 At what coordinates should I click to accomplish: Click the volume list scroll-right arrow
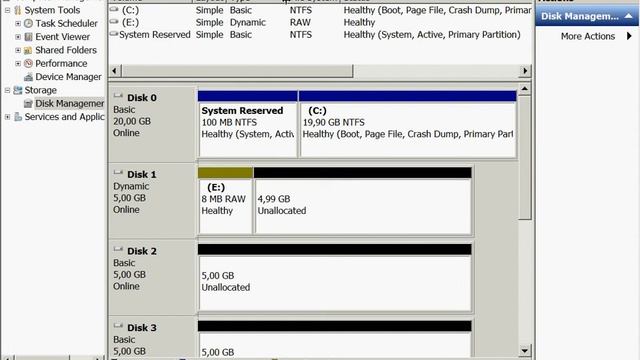click(525, 71)
